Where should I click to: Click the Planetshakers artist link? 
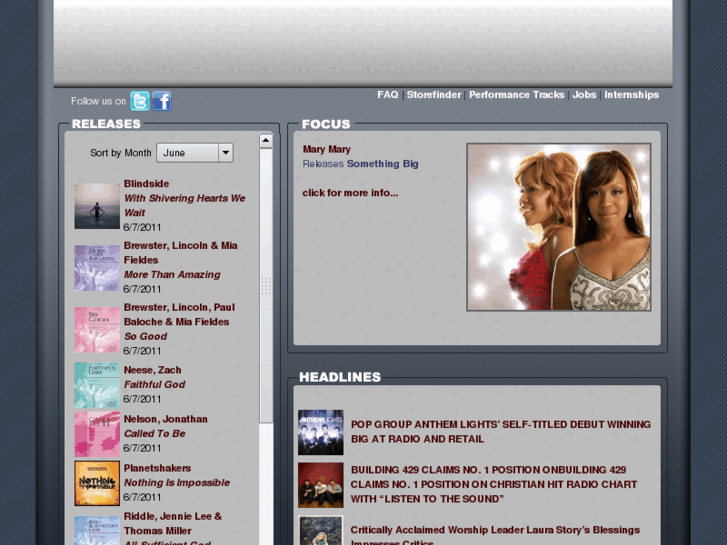(157, 468)
